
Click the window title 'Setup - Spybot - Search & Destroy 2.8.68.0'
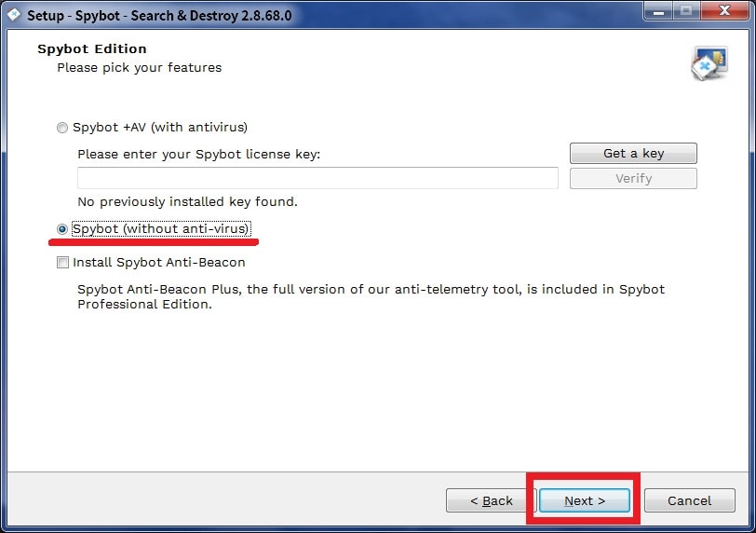[x=159, y=16]
